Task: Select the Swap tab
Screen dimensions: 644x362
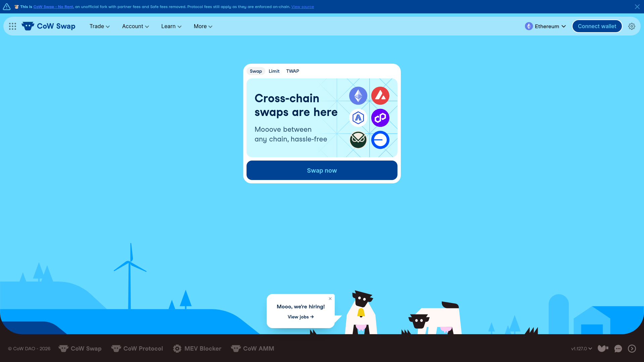Action: (x=256, y=71)
